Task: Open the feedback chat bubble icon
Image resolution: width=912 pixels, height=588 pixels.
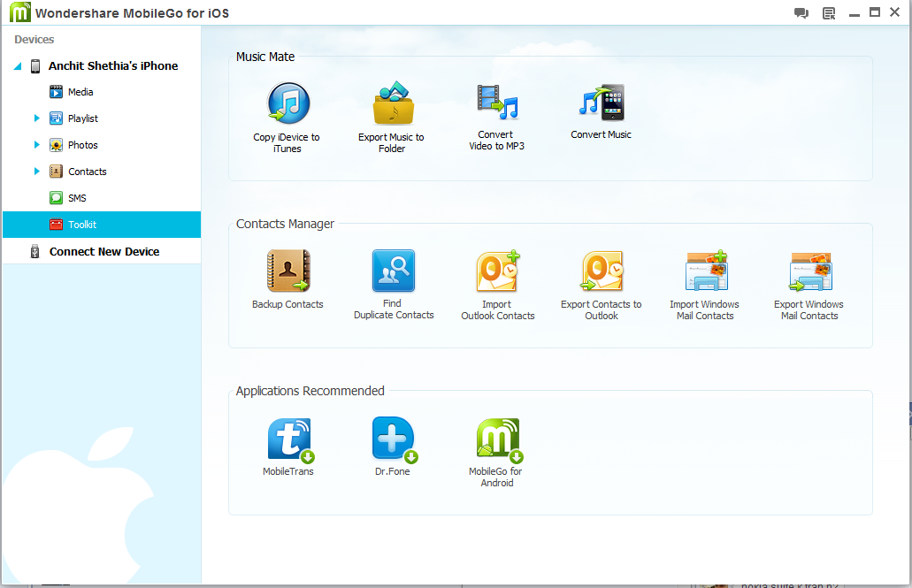Action: click(x=801, y=12)
